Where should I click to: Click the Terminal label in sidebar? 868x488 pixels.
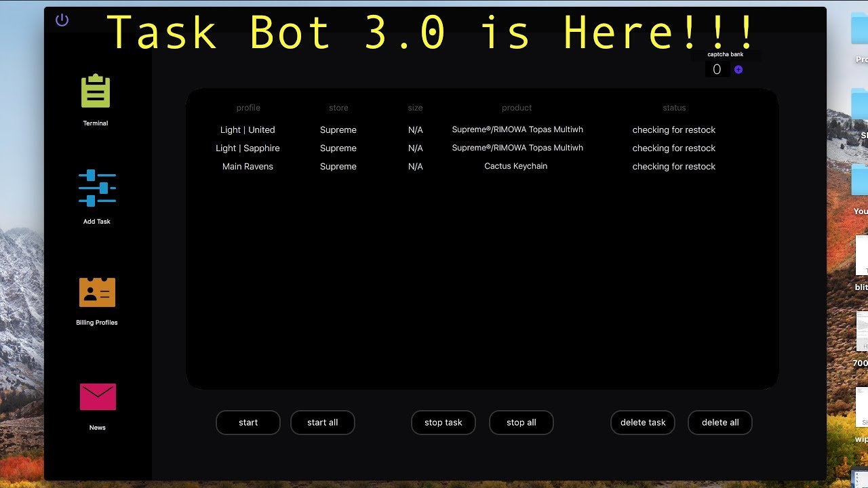[96, 123]
